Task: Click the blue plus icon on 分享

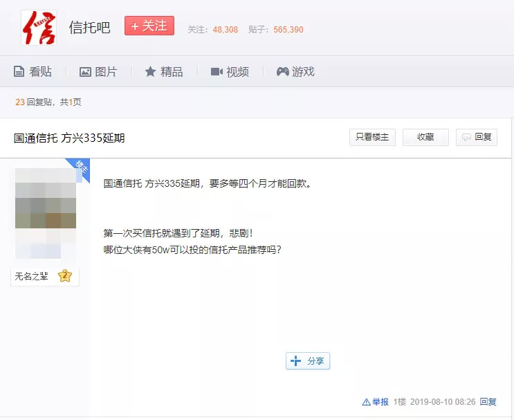Action: pyautogui.click(x=295, y=360)
